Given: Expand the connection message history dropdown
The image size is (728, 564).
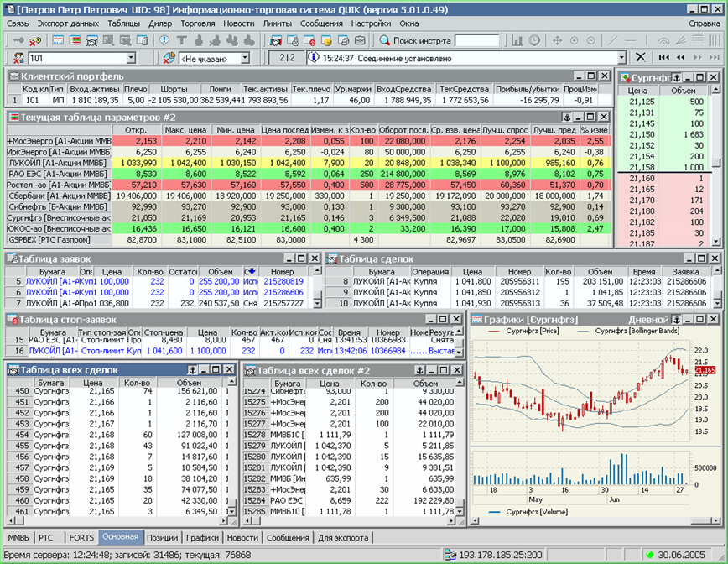Looking at the screenshot, I should [x=622, y=58].
